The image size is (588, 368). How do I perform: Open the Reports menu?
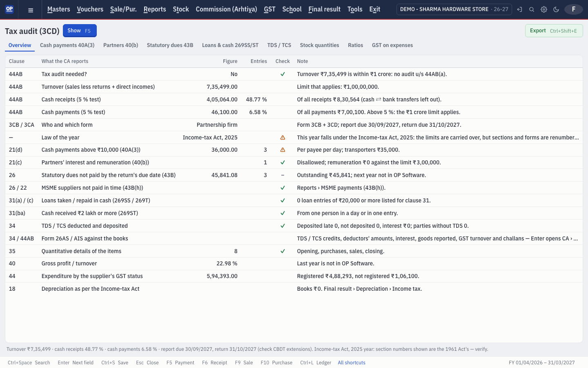[x=155, y=9]
